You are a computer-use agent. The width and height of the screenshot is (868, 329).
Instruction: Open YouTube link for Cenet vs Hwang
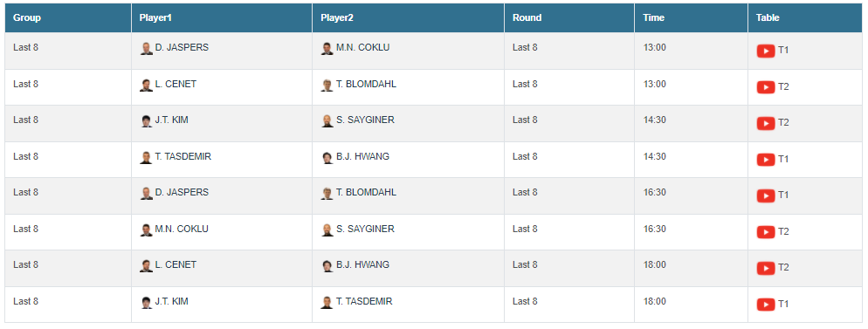click(x=766, y=268)
